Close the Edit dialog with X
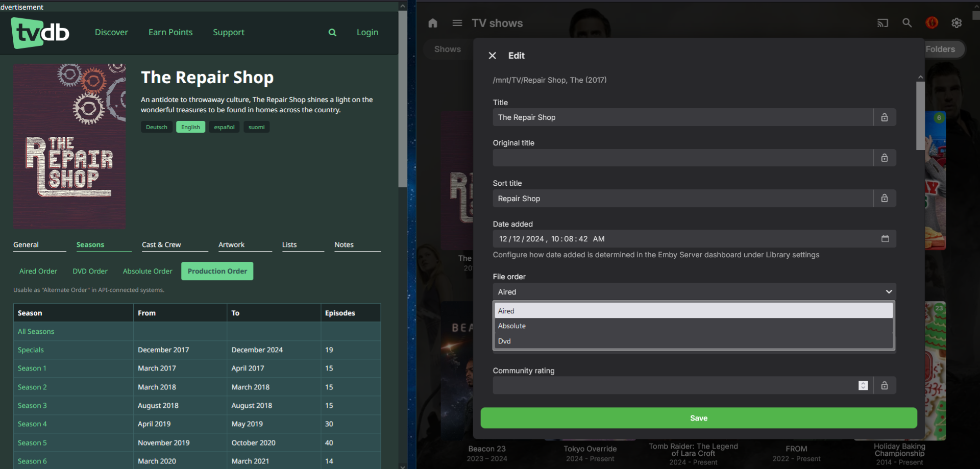The height and width of the screenshot is (469, 980). click(x=492, y=56)
